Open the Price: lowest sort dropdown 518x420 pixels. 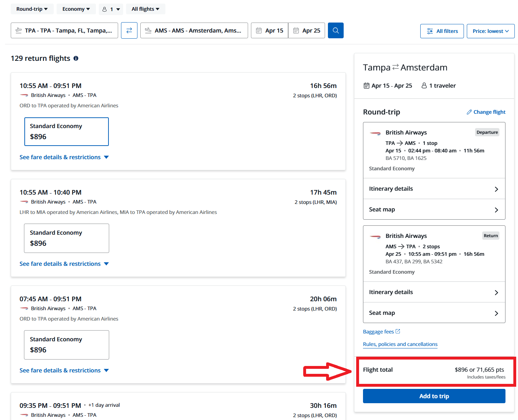point(490,31)
